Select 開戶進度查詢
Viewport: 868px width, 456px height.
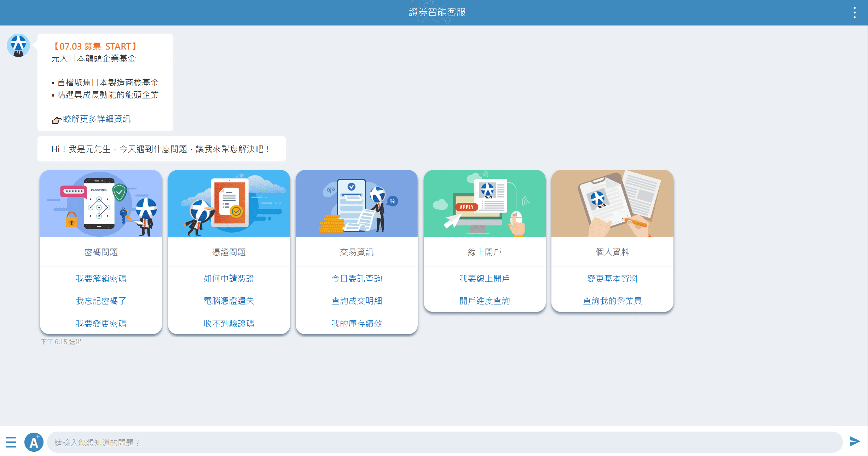pos(485,301)
